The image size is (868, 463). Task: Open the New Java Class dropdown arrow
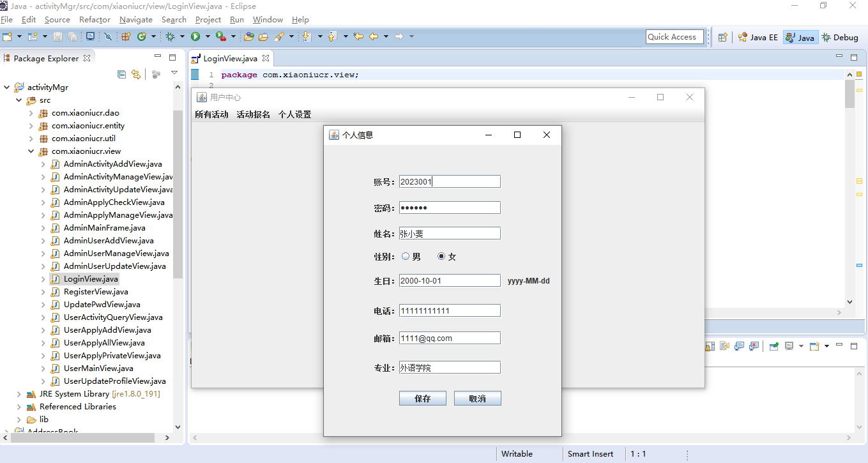tap(153, 37)
